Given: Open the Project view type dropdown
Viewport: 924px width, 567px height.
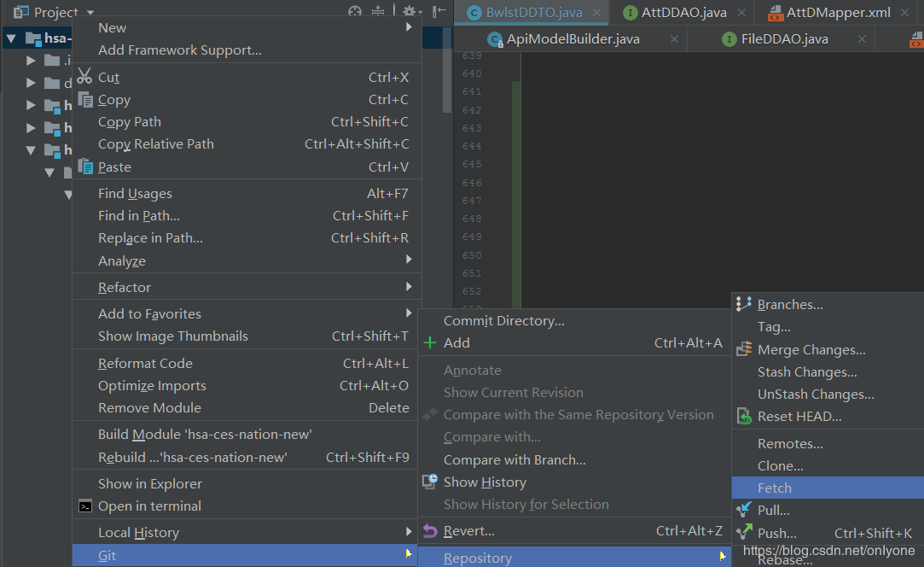Looking at the screenshot, I should coord(90,13).
